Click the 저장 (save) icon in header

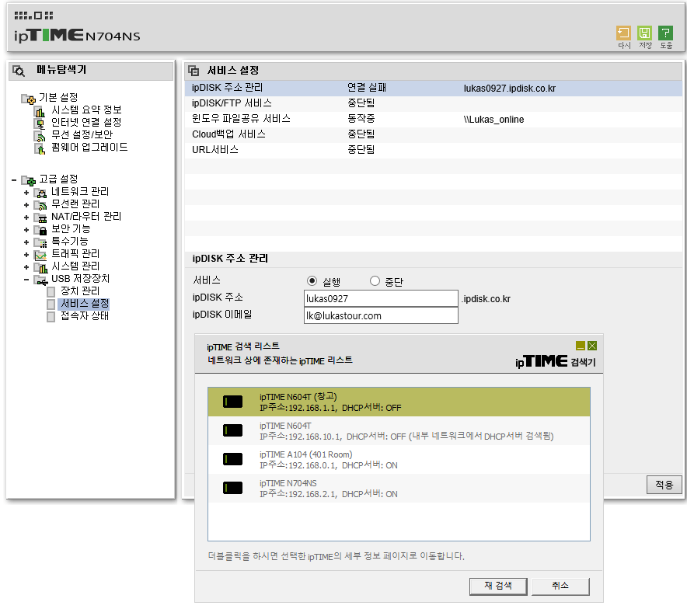tap(644, 33)
